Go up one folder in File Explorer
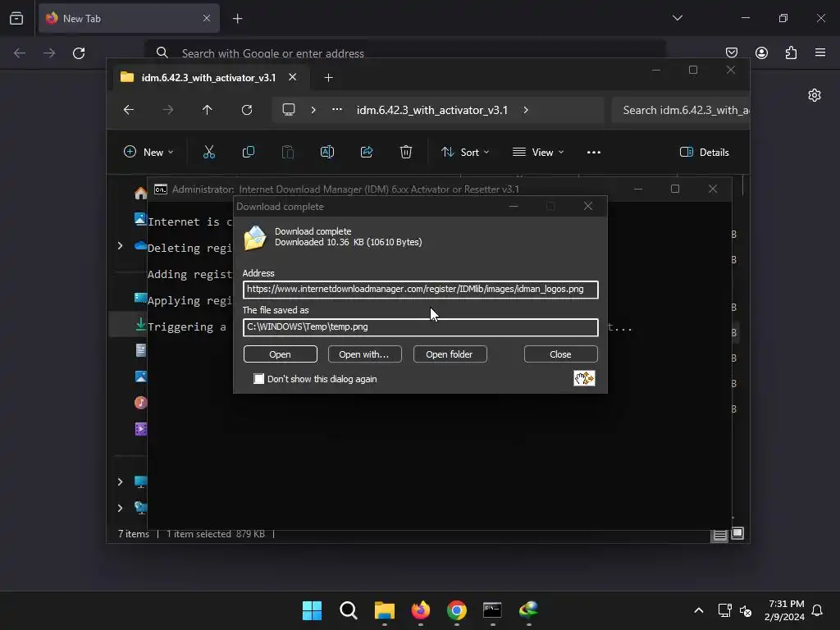This screenshot has height=630, width=840. point(208,110)
